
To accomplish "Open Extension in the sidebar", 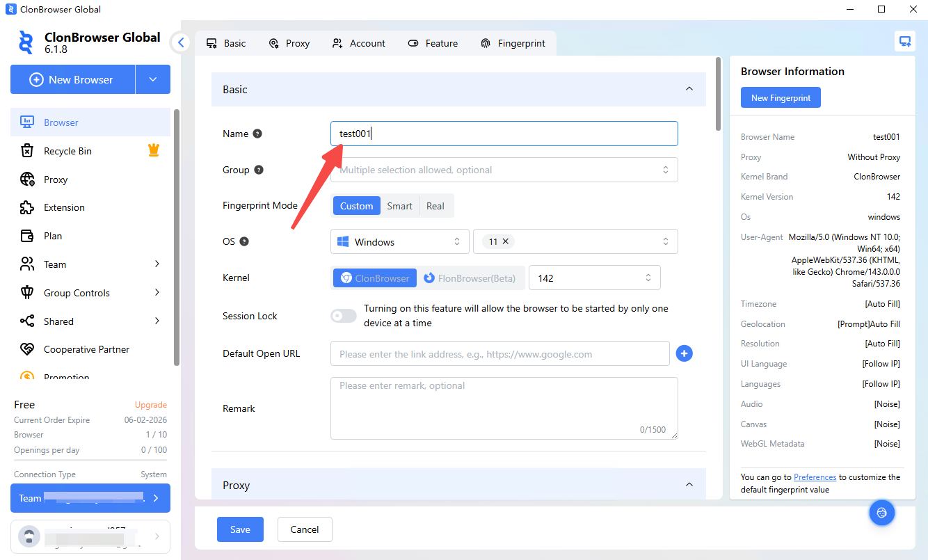I will point(64,207).
